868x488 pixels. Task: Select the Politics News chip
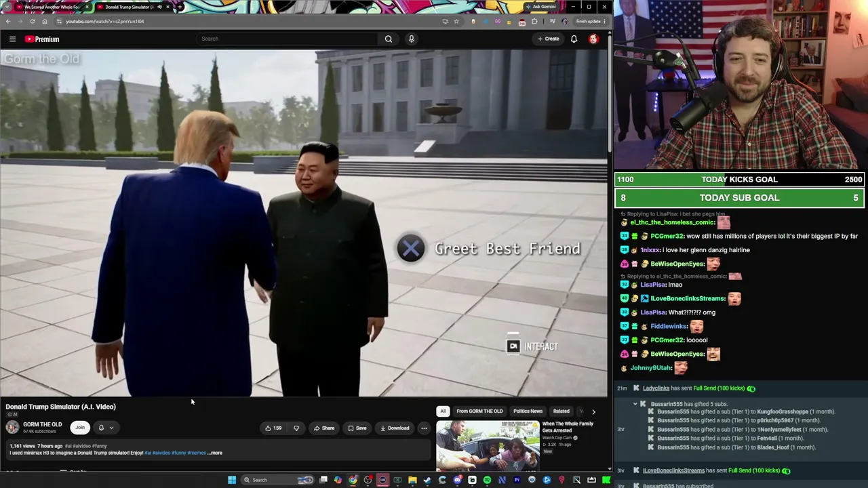(528, 411)
